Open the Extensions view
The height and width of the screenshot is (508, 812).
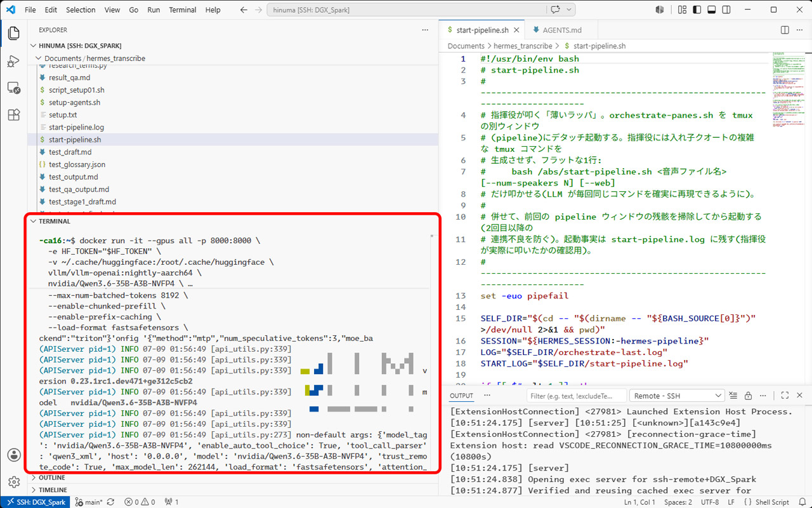click(x=13, y=115)
